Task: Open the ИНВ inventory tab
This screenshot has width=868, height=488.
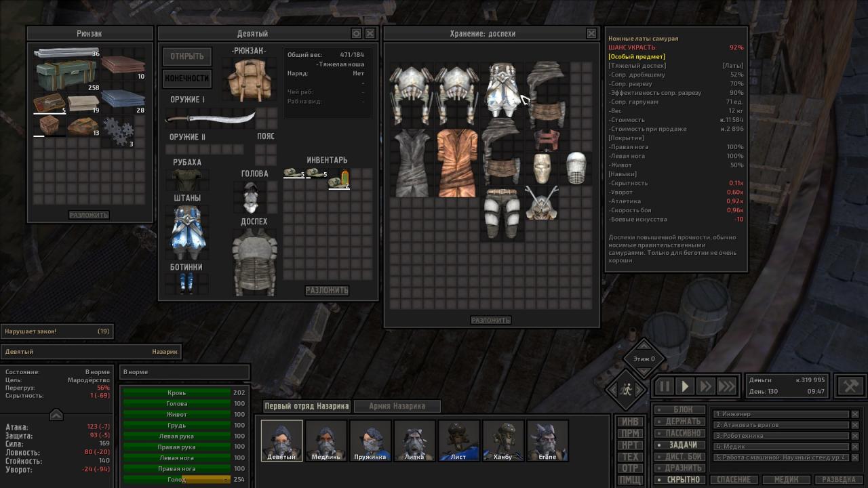Action: click(x=631, y=422)
